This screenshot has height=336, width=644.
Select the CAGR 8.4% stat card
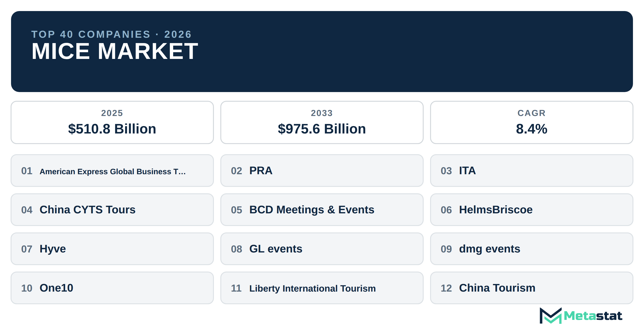tap(532, 122)
